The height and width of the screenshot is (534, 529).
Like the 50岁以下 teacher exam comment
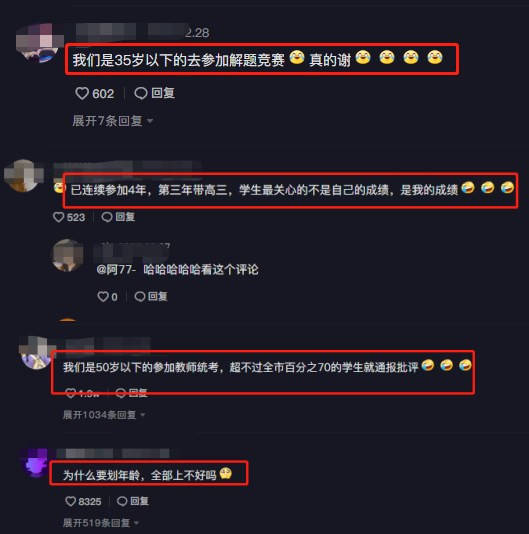tap(71, 393)
